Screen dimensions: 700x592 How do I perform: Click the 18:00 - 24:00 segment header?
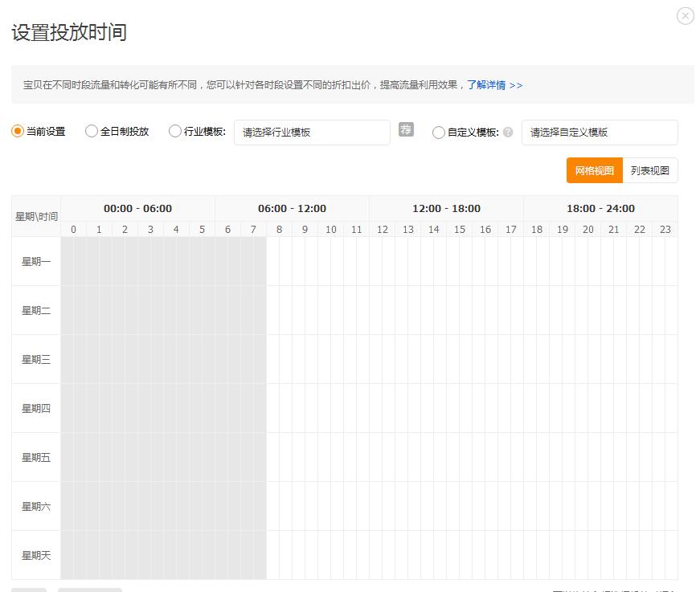600,207
